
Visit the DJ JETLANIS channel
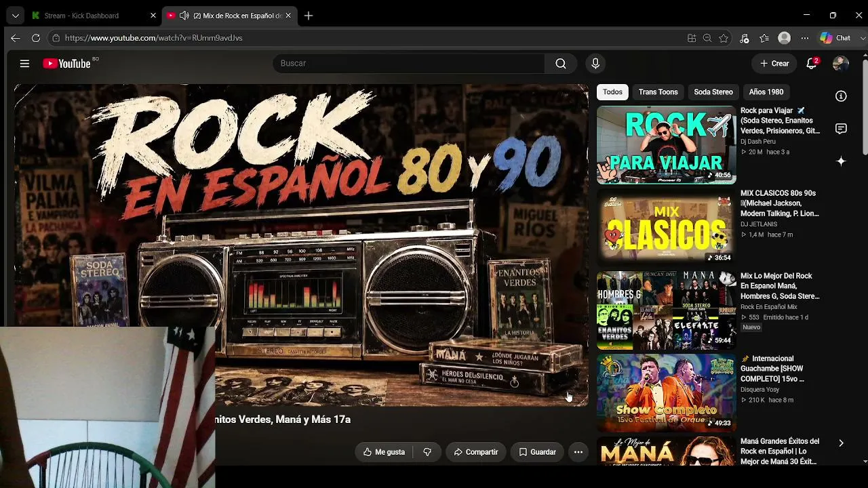pos(759,224)
